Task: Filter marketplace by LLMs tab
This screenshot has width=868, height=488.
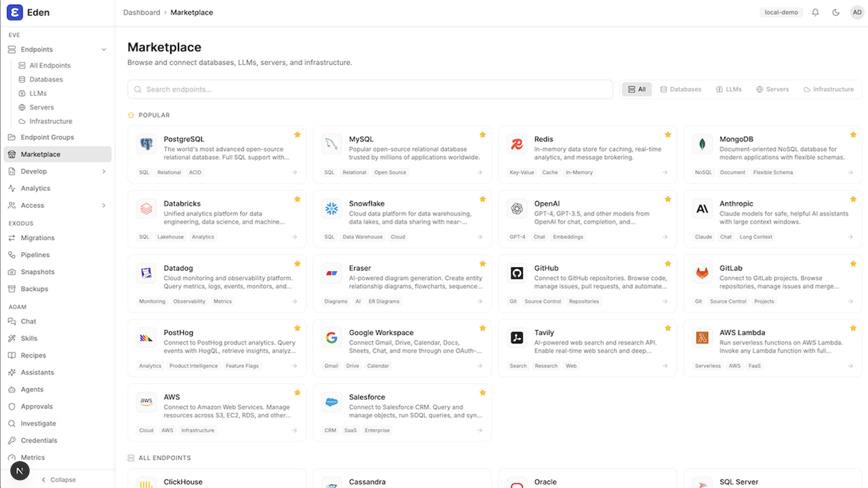Action: pyautogui.click(x=729, y=89)
